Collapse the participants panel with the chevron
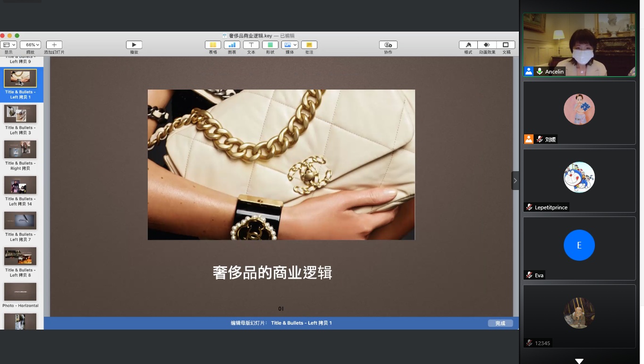Screen dimensions: 644x364 coord(515,181)
